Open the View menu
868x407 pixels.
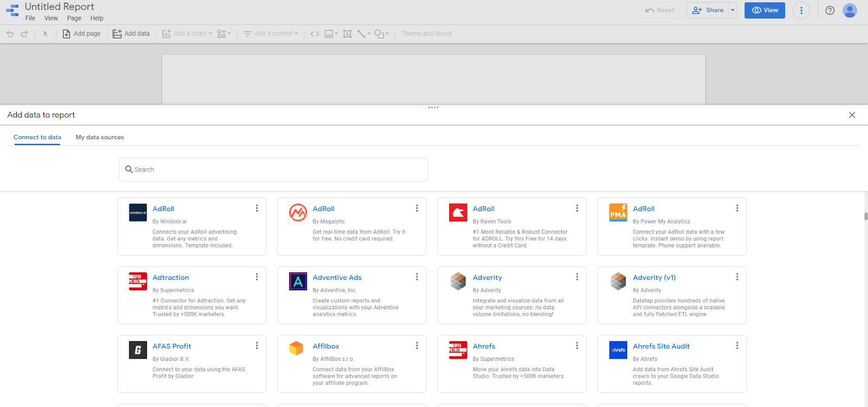pyautogui.click(x=51, y=18)
